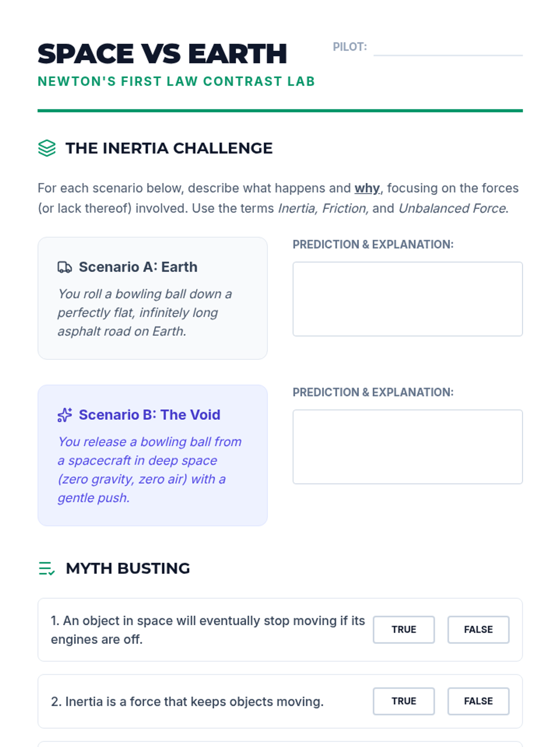Click the Space vs Earth title
The height and width of the screenshot is (747, 560).
[x=162, y=54]
